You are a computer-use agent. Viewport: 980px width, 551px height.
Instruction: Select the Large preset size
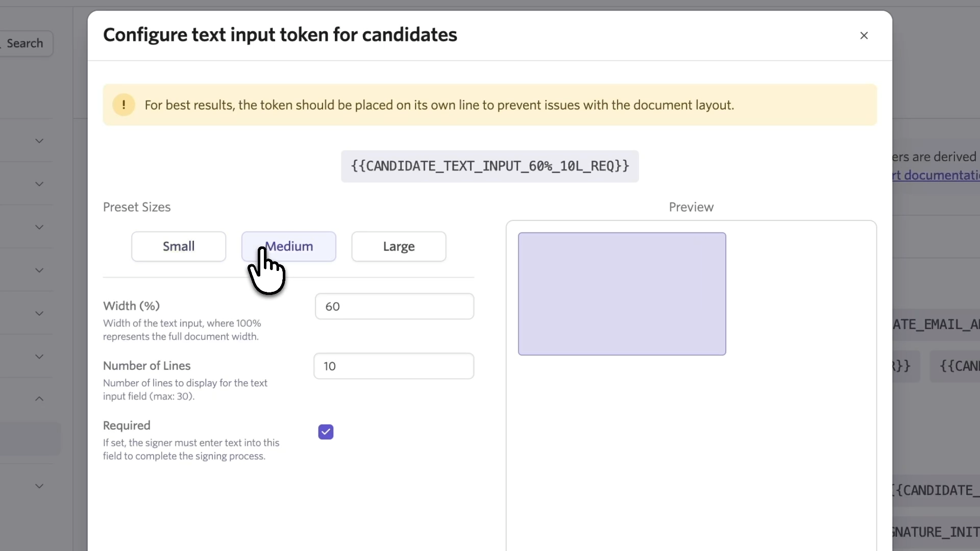(399, 246)
